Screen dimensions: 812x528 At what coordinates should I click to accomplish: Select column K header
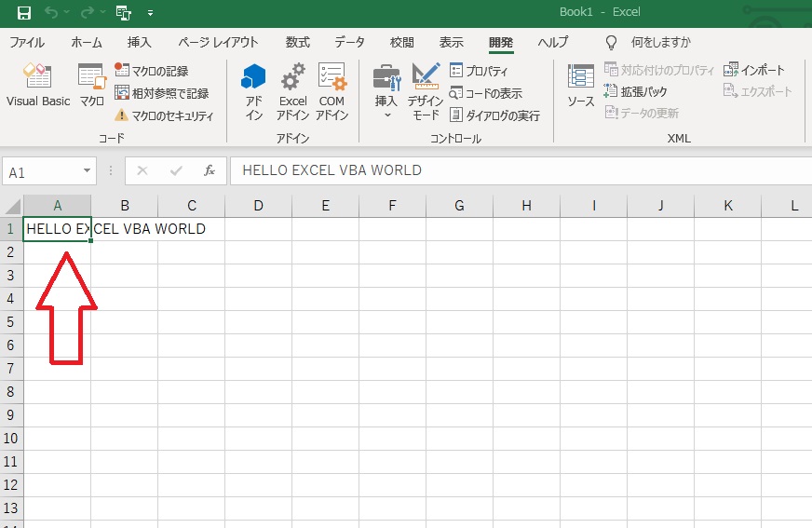pyautogui.click(x=727, y=206)
